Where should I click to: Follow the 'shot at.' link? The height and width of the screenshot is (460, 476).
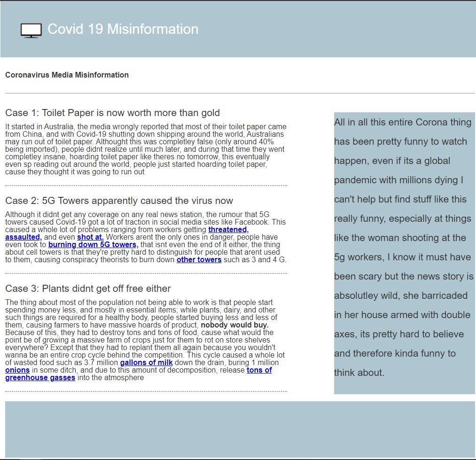[x=90, y=237]
